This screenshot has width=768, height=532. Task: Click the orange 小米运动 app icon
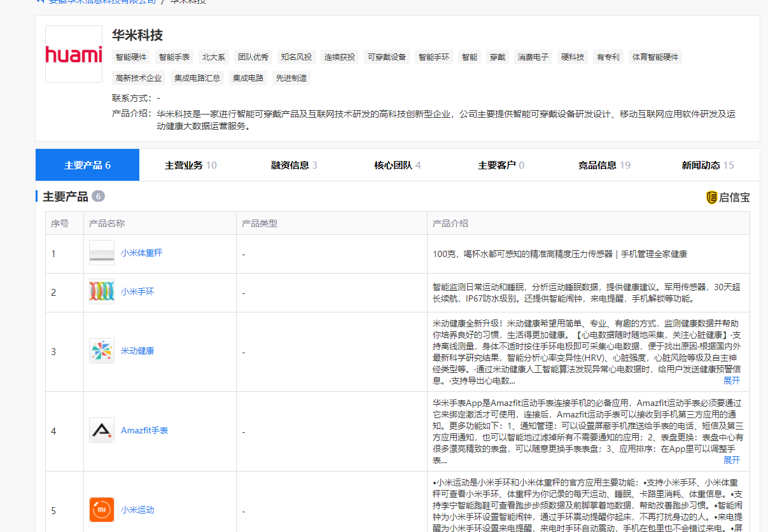click(x=102, y=510)
